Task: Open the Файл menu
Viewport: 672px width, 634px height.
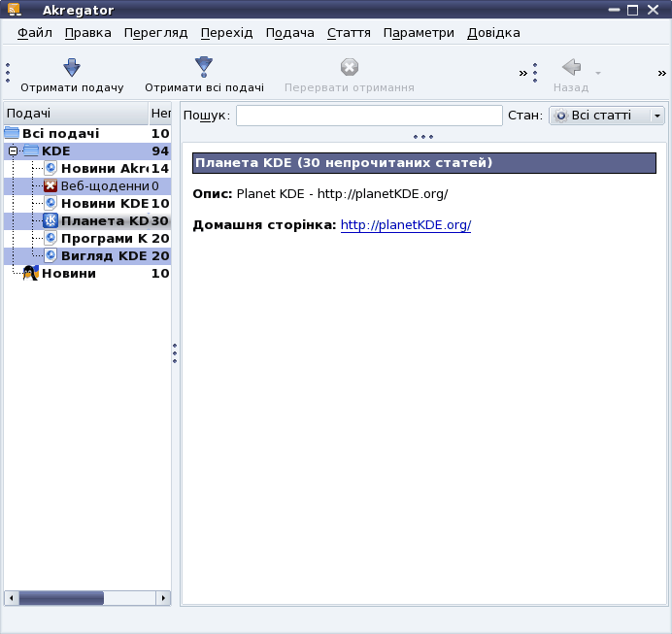Action: pos(35,33)
